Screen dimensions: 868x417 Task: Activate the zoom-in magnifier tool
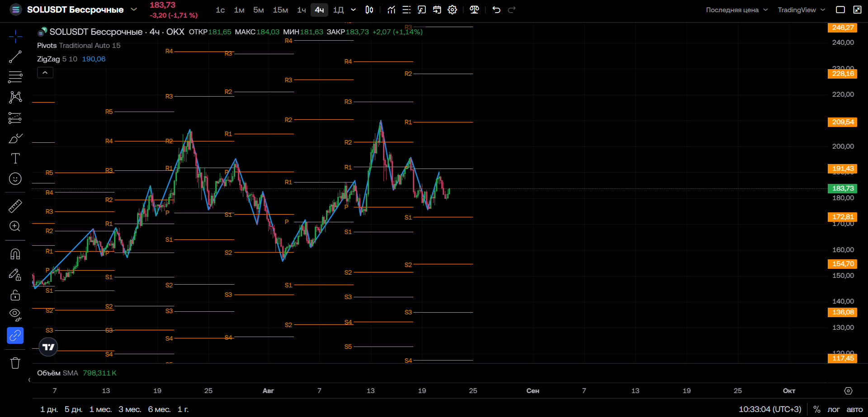click(x=15, y=226)
